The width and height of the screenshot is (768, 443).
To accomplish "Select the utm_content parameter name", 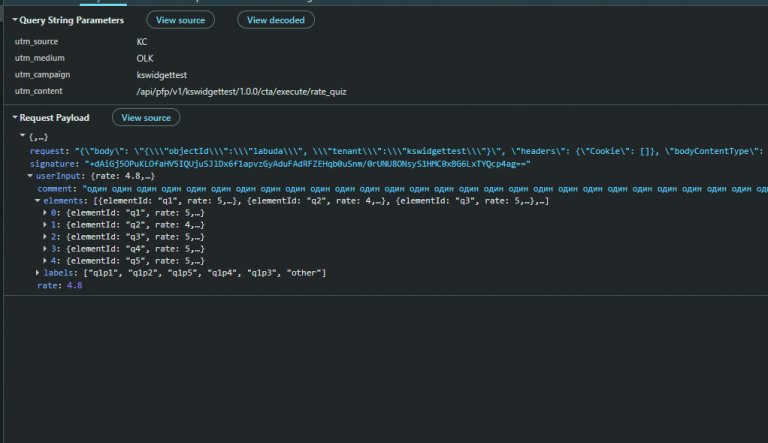I will (38, 91).
